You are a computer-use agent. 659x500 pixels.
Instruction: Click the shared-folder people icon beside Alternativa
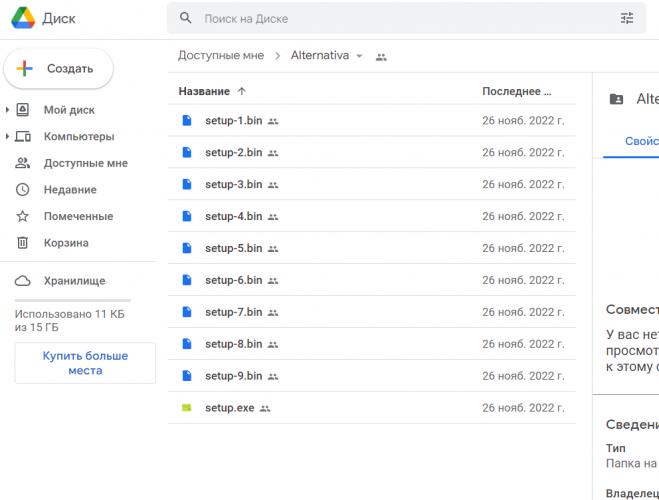click(381, 57)
